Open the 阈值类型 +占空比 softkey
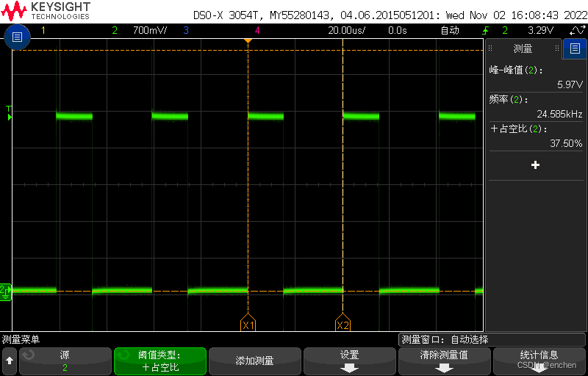Image resolution: width=588 pixels, height=376 pixels. 160,361
